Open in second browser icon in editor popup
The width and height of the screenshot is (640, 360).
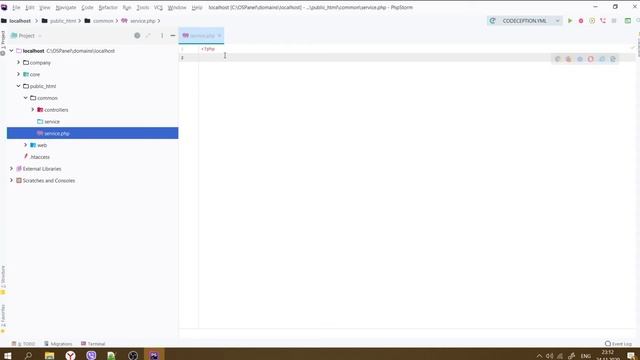click(x=569, y=59)
